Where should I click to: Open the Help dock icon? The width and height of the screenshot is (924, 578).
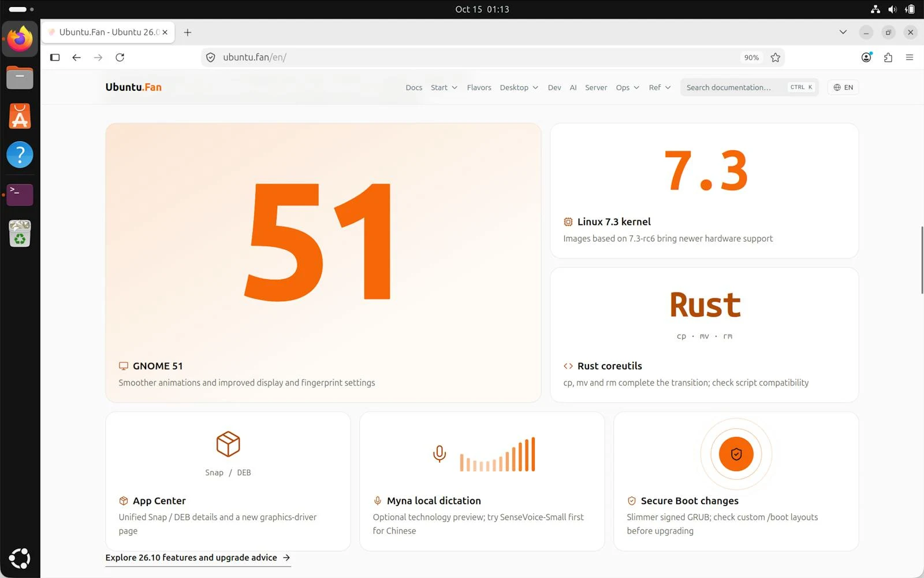click(x=20, y=155)
